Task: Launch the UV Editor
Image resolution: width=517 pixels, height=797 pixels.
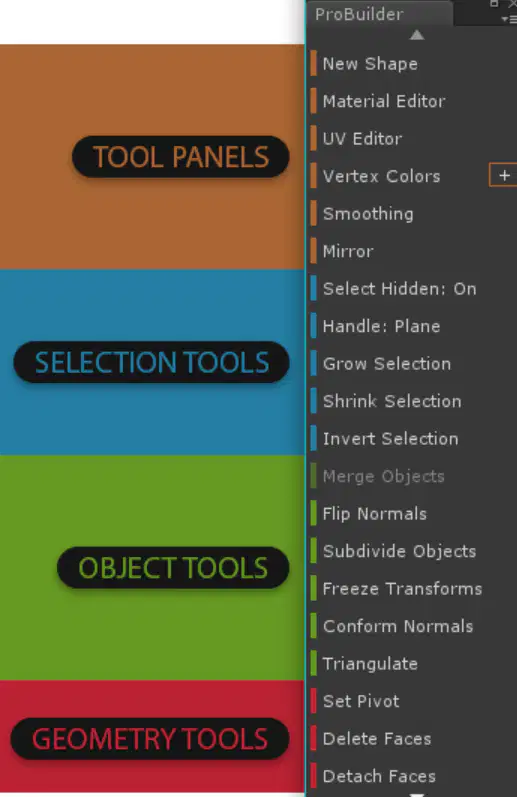Action: (x=362, y=139)
